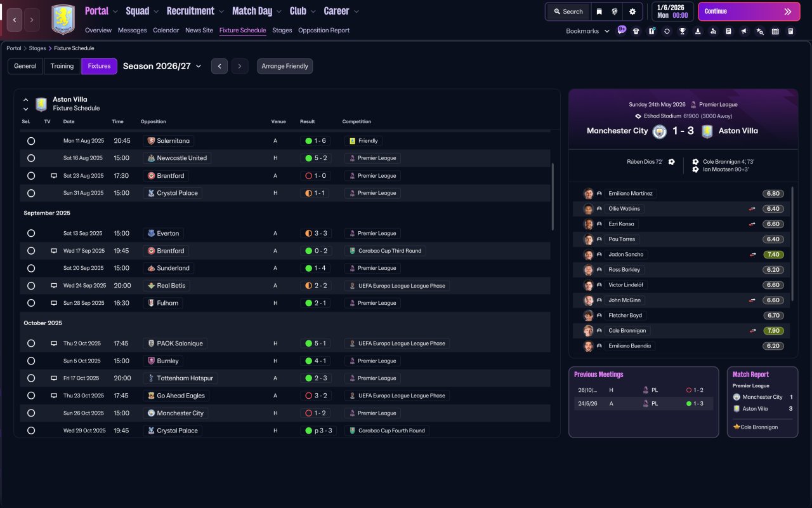This screenshot has height=508, width=812.
Task: Open the Season 2026/27 dropdown
Action: (162, 66)
